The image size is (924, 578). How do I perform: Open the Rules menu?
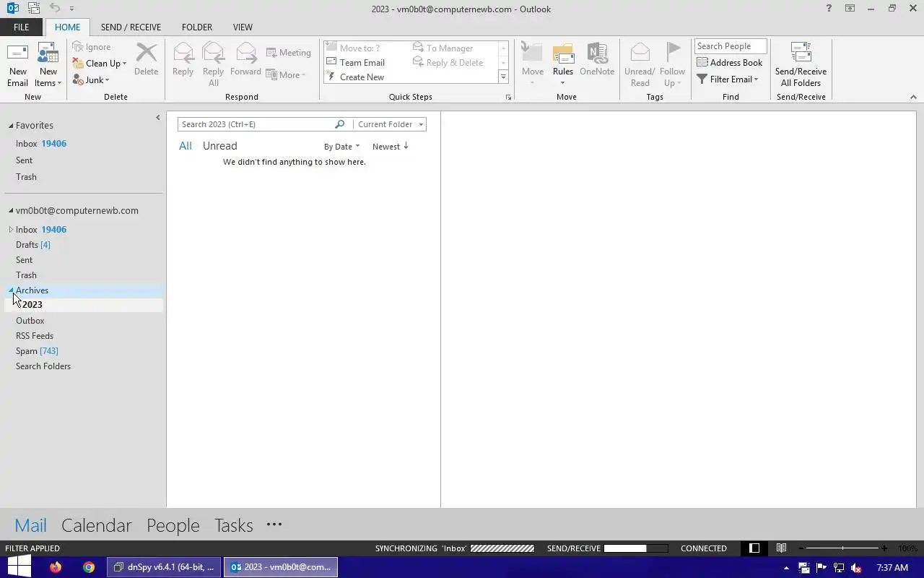(563, 65)
